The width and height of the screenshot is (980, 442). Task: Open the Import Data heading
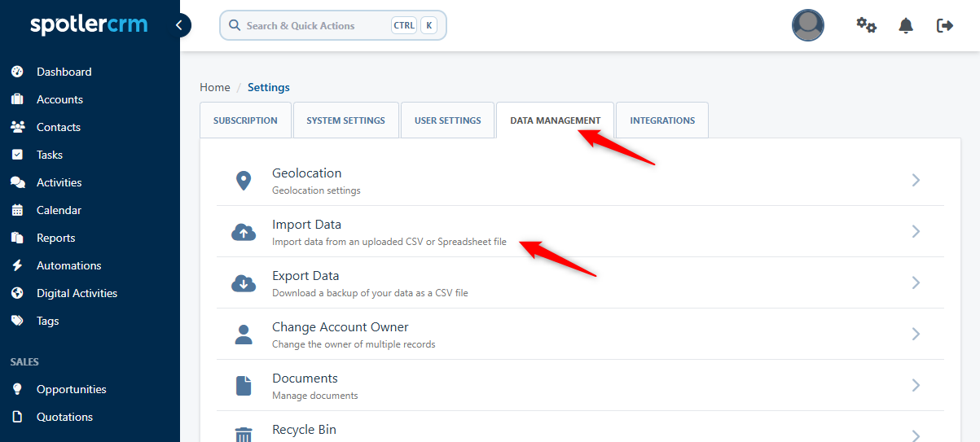[x=306, y=224]
